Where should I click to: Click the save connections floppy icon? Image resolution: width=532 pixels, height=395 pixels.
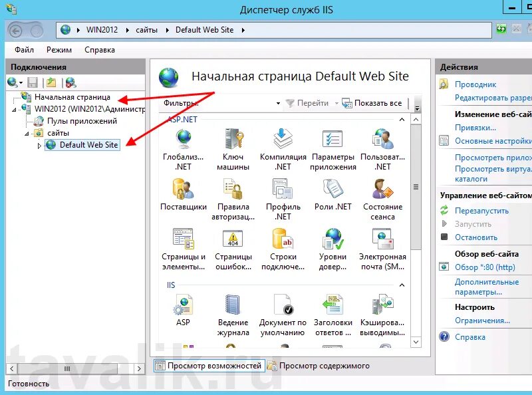click(x=33, y=82)
